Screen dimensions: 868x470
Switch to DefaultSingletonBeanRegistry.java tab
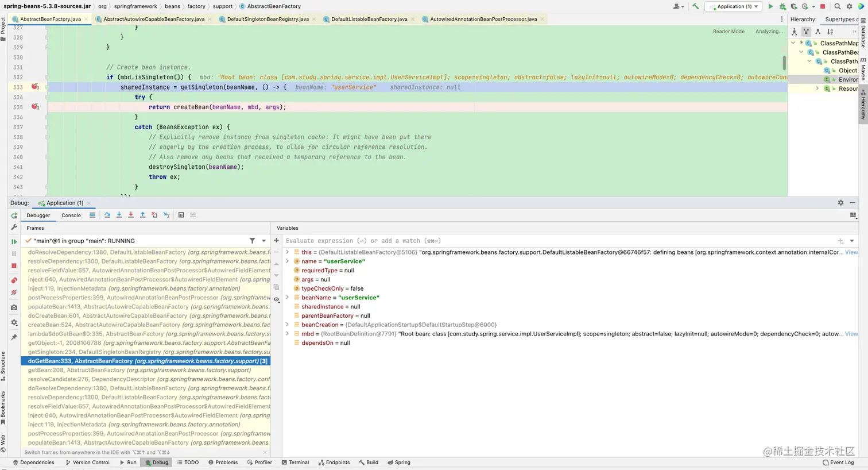point(268,19)
